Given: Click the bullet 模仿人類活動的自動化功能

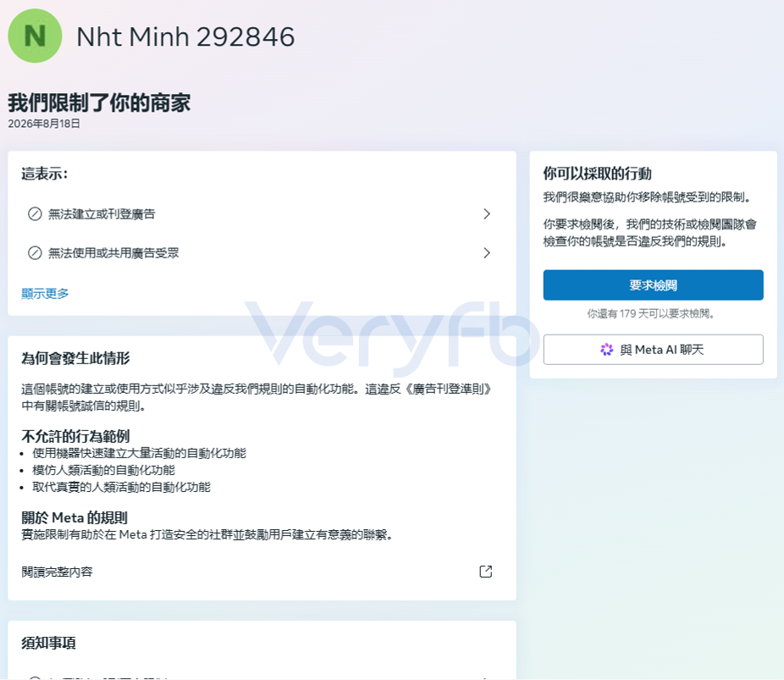Looking at the screenshot, I should (104, 470).
